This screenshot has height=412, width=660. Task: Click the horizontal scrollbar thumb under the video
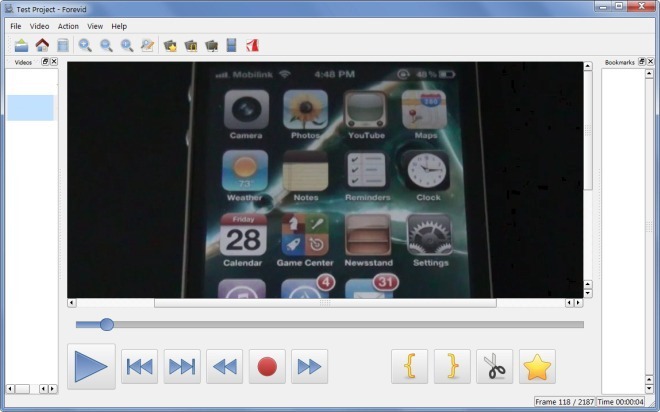[x=325, y=303]
